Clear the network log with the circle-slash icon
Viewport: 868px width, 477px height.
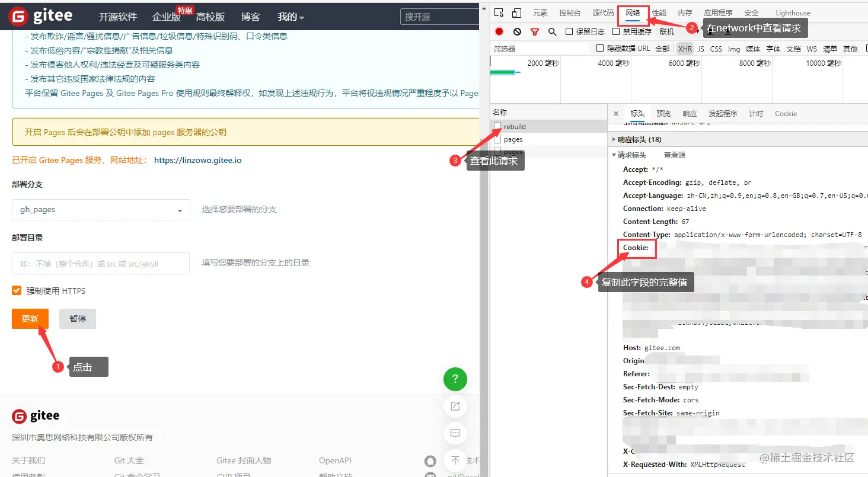tap(517, 31)
